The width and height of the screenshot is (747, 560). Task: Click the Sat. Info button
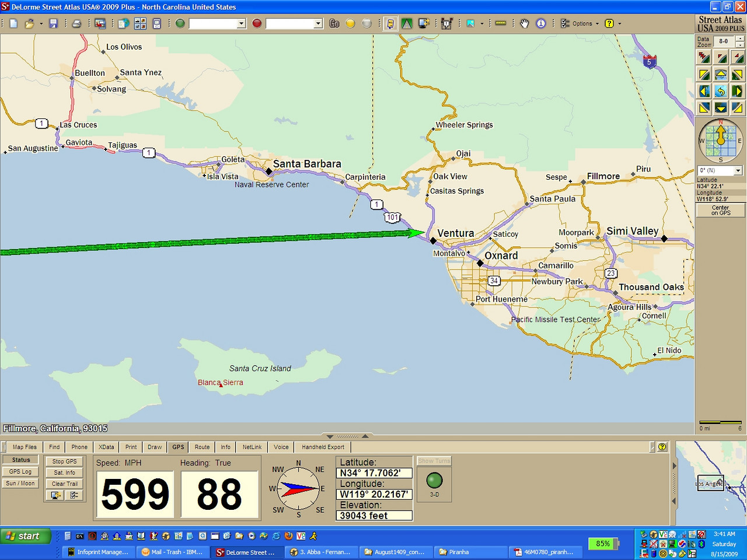coord(64,473)
